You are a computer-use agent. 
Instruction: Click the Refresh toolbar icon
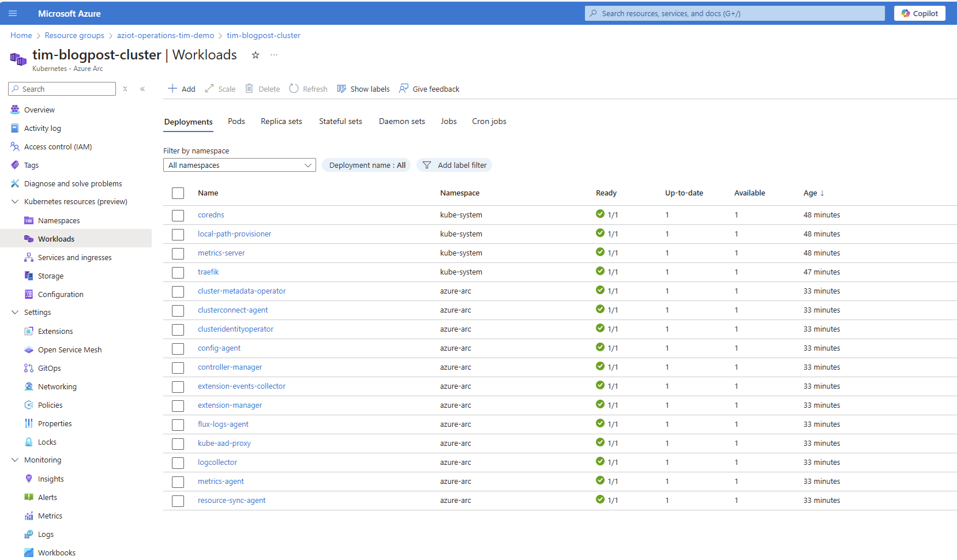pyautogui.click(x=294, y=89)
